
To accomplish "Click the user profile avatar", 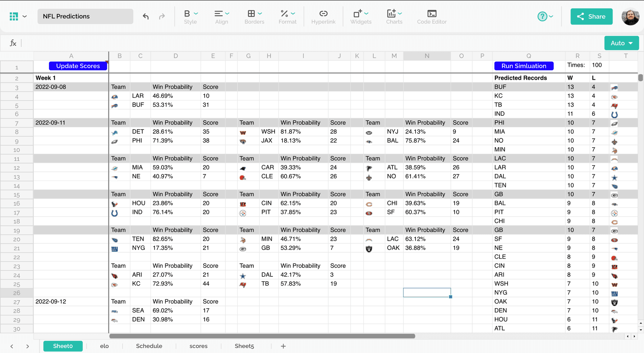I will [x=630, y=16].
